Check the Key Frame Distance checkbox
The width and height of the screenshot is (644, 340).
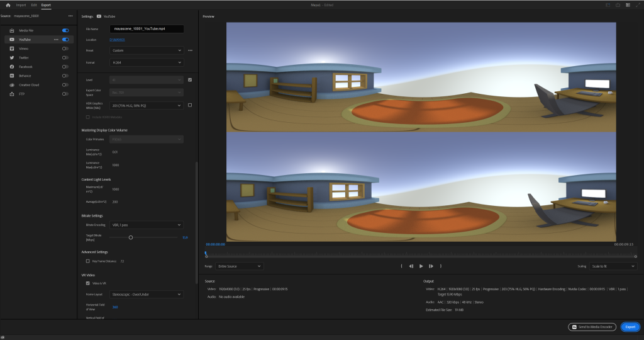point(87,261)
